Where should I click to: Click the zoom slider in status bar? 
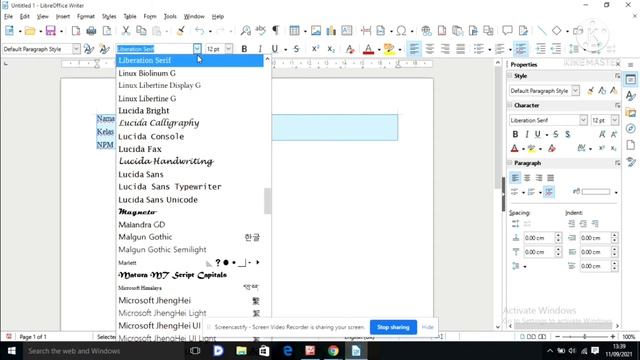pyautogui.click(x=584, y=336)
